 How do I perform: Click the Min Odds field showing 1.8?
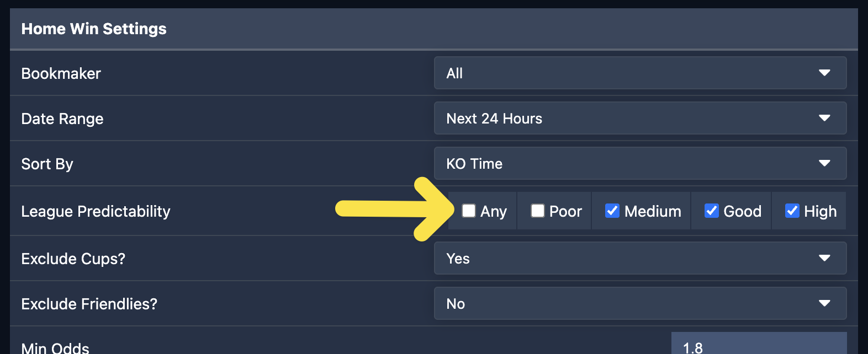coord(759,345)
